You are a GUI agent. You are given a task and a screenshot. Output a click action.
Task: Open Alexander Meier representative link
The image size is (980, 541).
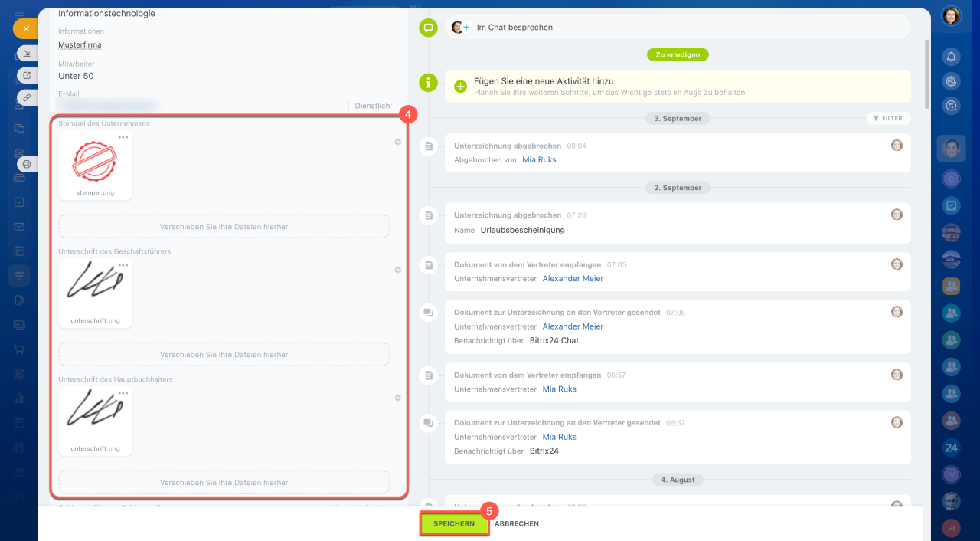coord(573,279)
